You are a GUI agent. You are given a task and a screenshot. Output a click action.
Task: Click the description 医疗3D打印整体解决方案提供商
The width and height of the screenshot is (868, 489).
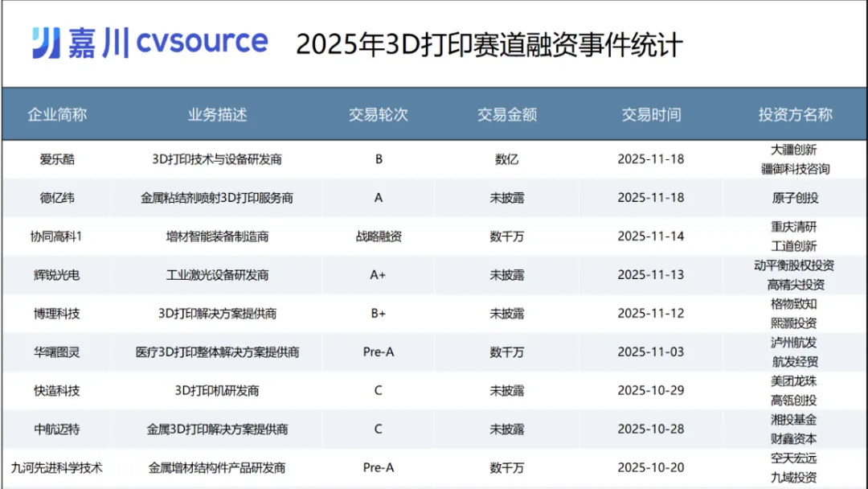click(217, 352)
